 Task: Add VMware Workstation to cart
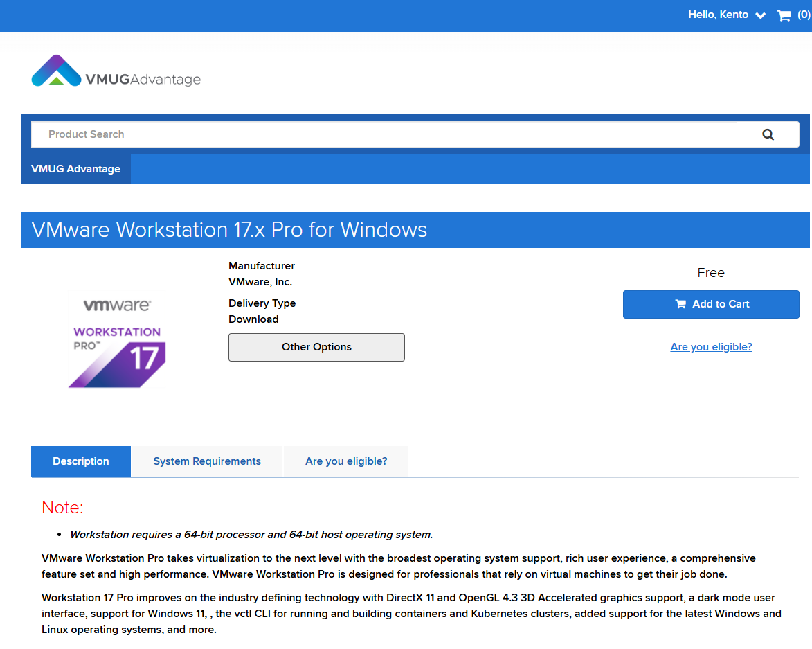point(711,304)
